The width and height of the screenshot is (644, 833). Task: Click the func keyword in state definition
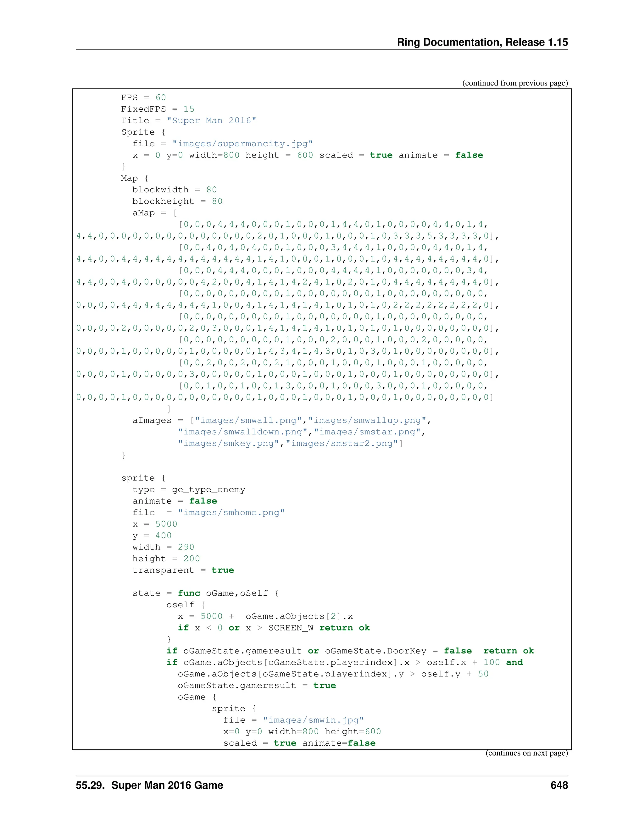pos(189,593)
